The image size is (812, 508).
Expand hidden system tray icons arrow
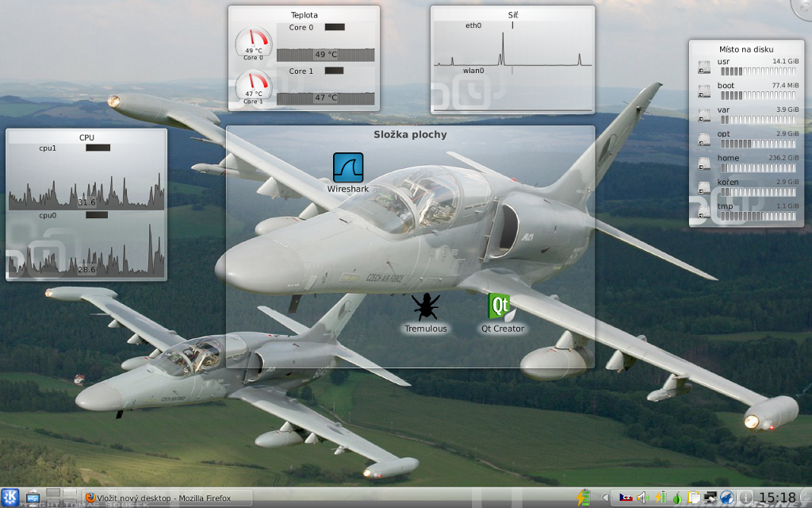tap(605, 498)
